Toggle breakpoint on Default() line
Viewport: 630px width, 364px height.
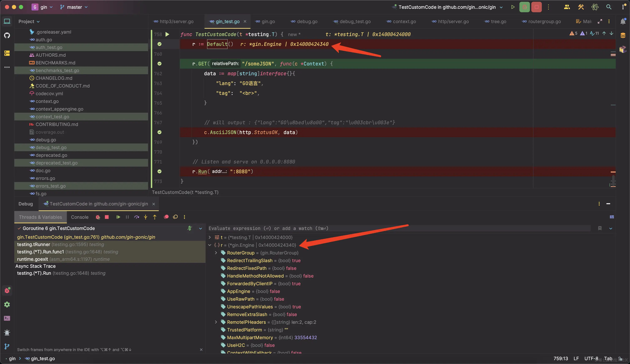159,44
